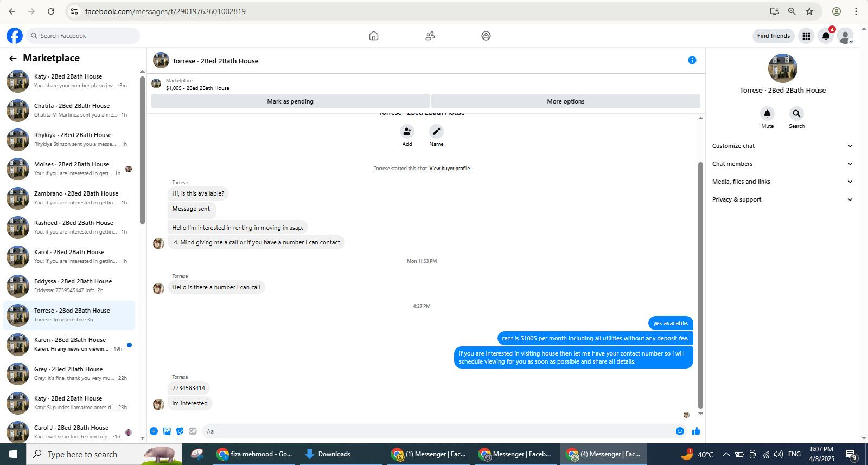Open Carol J 2Bed 2Bath House conversation

[69, 432]
